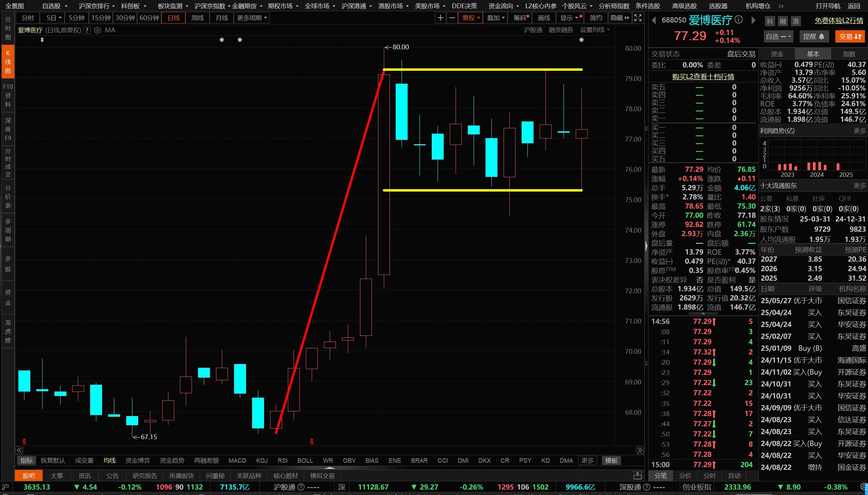The image size is (868, 495).
Task: Open 分价表 sidebar panel
Action: click(8, 197)
